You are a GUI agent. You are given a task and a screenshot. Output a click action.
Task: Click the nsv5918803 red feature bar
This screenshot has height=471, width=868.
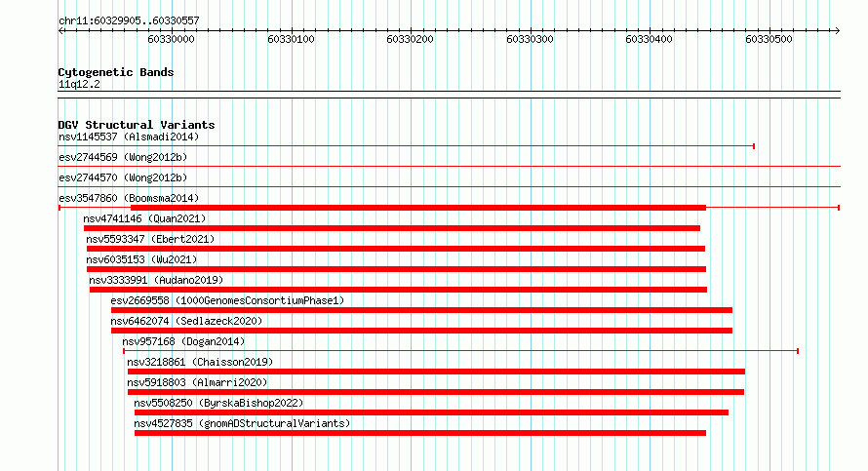(436, 392)
